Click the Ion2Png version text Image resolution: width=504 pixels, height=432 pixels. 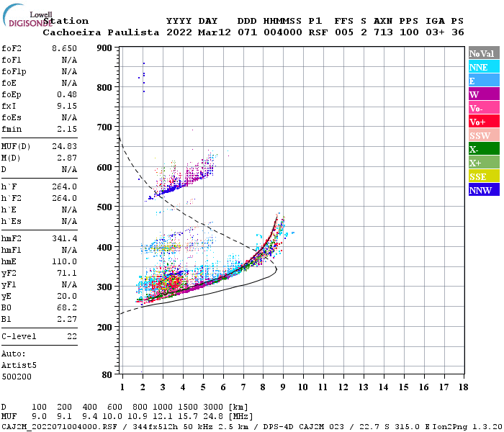point(467,426)
